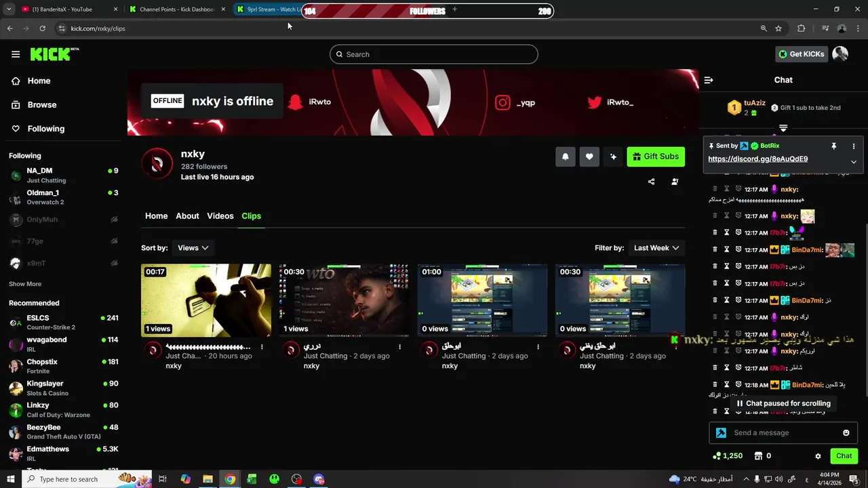
Task: Click the Instagram _yqp icon in banner
Action: [x=502, y=102]
